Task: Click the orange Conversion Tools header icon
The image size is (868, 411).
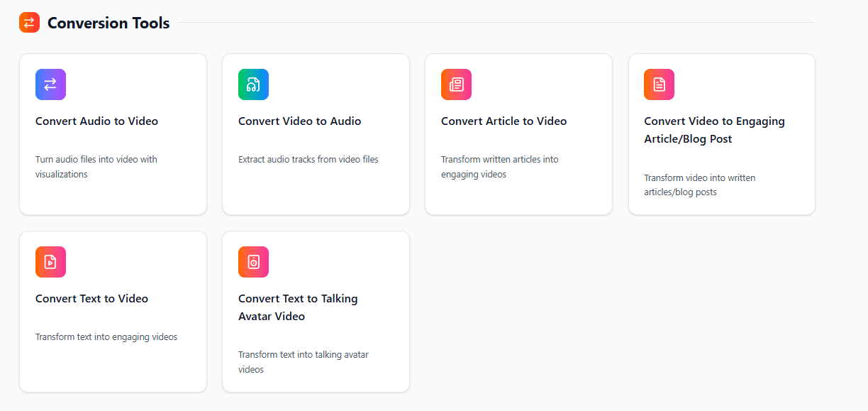Action: (x=29, y=23)
